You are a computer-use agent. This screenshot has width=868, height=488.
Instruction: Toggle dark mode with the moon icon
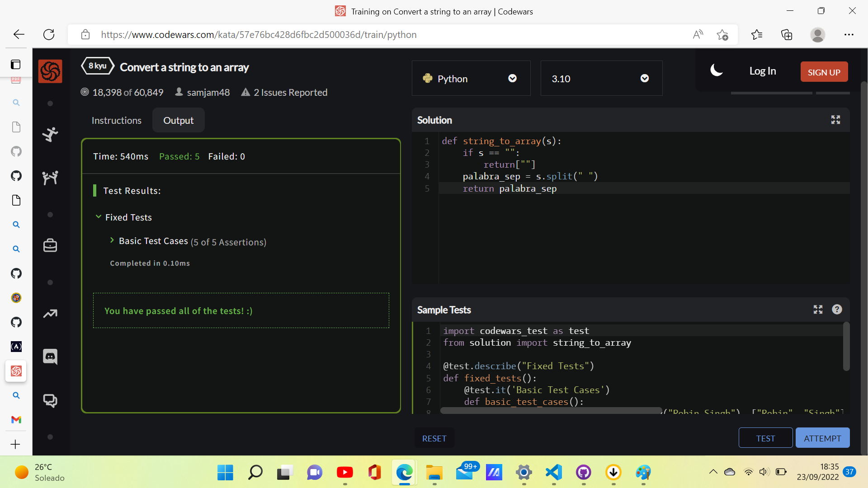click(717, 70)
